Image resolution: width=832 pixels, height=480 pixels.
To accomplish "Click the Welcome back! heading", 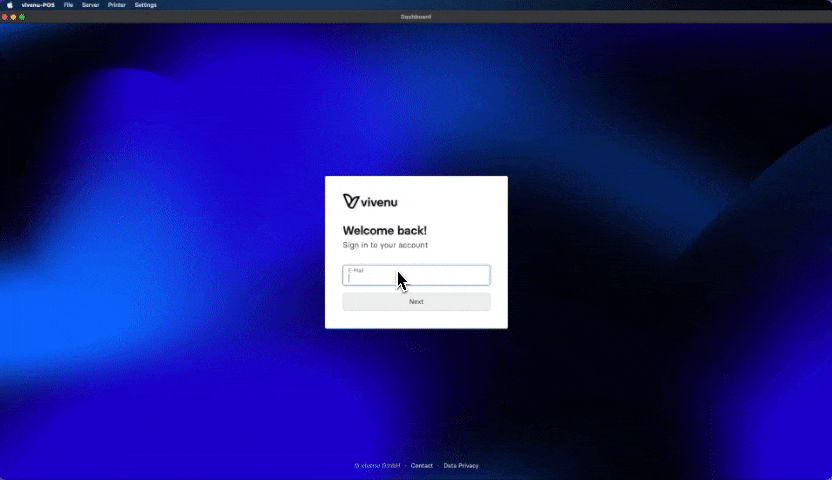I will coord(385,231).
